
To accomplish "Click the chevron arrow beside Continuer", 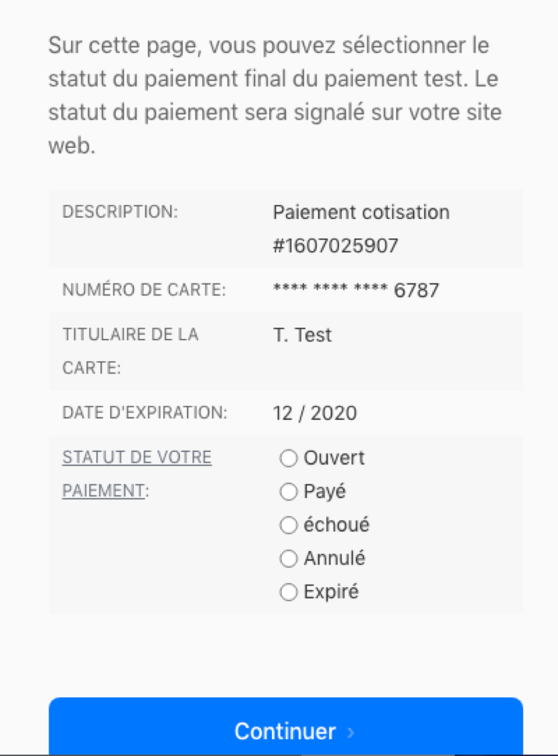I will pyautogui.click(x=350, y=733).
